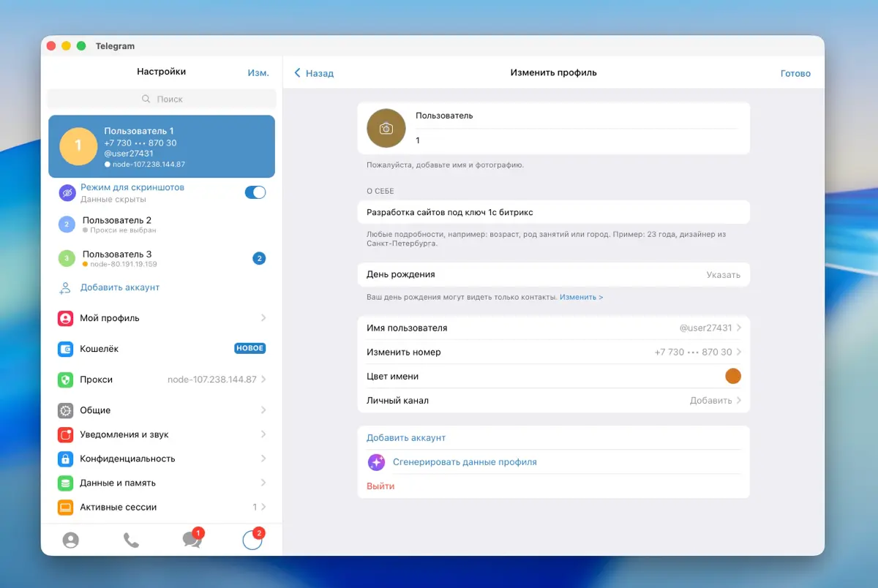Viewport: 878px width, 588px height.
Task: Click the privacy lock icon
Action: (x=66, y=459)
